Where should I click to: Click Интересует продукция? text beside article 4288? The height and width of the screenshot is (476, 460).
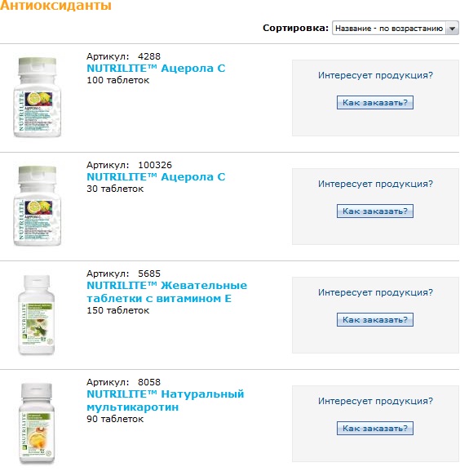click(x=375, y=75)
